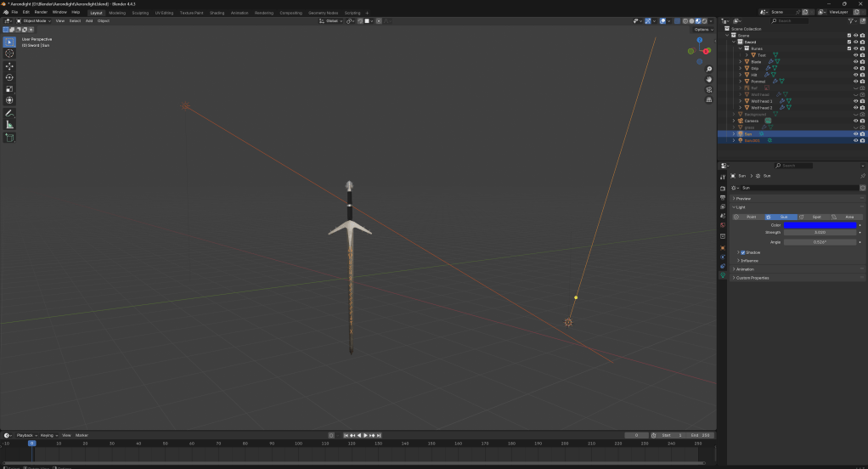Click the Strength value field
Viewport: 868px width, 469px height.
820,232
